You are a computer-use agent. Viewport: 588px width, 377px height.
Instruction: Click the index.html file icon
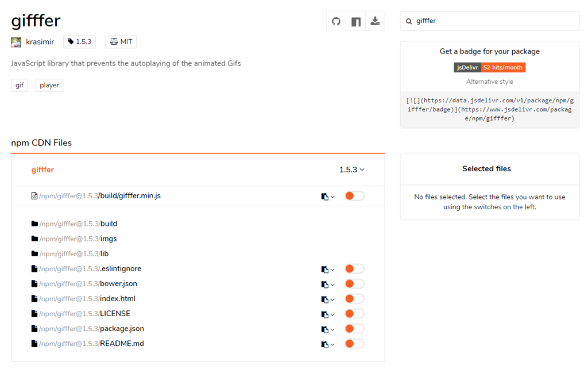[x=34, y=298]
